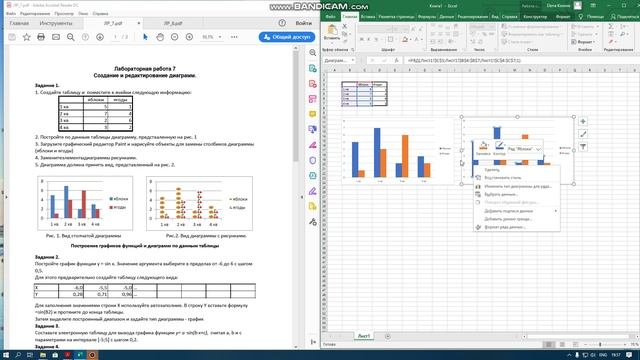
Task: Click the first chart in Excel sheet
Action: pos(398,151)
